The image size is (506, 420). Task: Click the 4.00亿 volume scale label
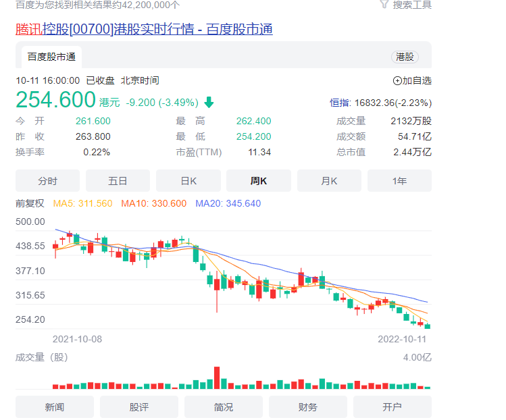[x=418, y=357]
